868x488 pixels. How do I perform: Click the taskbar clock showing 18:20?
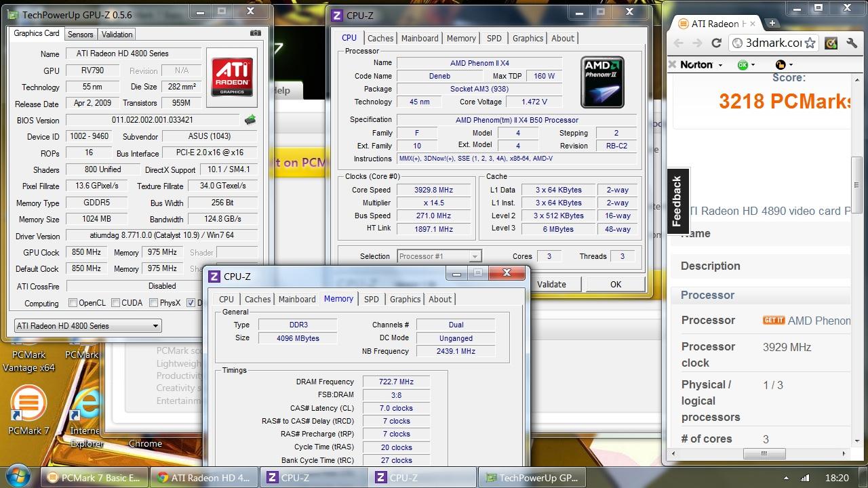[837, 477]
